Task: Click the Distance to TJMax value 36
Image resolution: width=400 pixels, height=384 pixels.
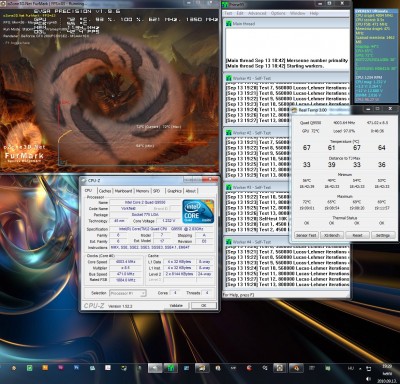Action: point(382,164)
